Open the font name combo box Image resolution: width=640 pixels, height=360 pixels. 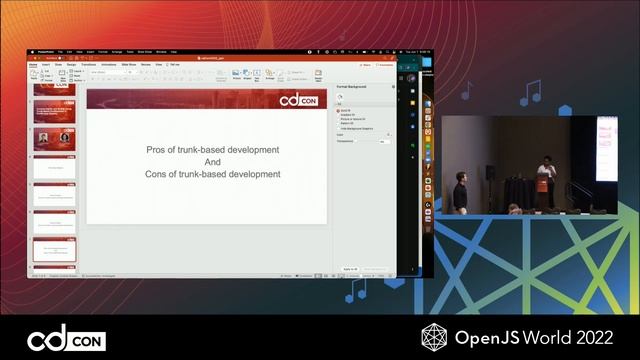108,72
